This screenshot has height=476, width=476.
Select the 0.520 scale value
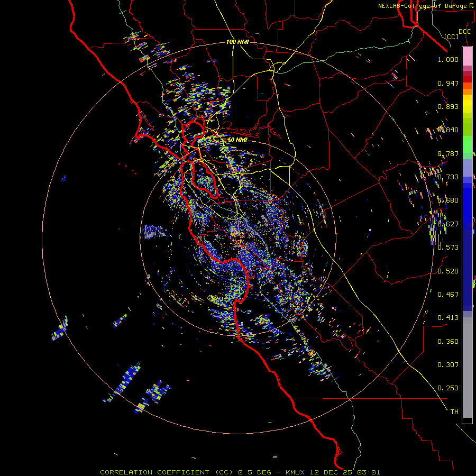click(x=448, y=271)
